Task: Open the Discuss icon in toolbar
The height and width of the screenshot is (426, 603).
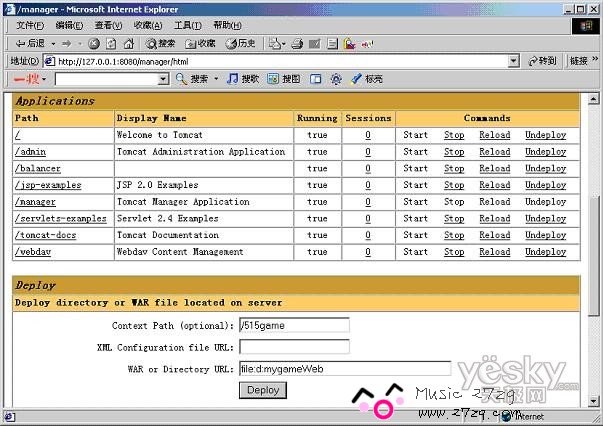Action: coord(332,44)
